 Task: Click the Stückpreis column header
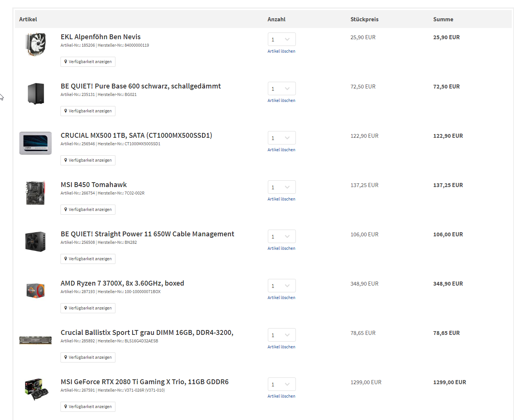click(365, 19)
